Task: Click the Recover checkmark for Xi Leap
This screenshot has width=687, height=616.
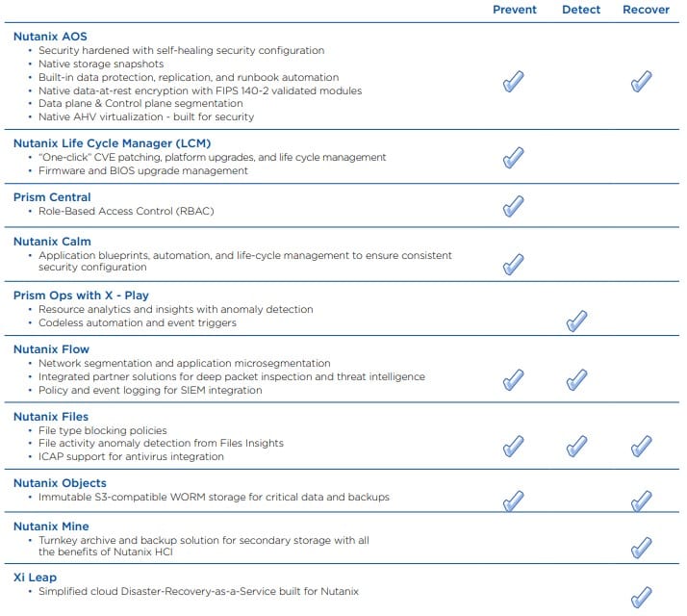Action: click(641, 597)
